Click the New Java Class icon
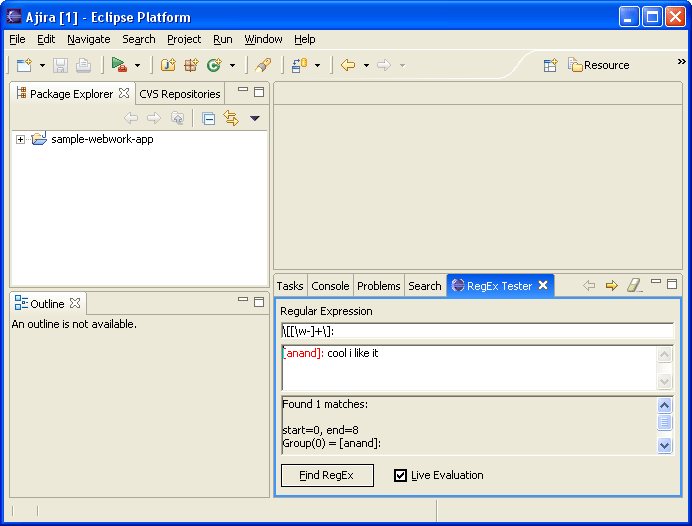Screen dimensions: 692x526 click(x=214, y=65)
